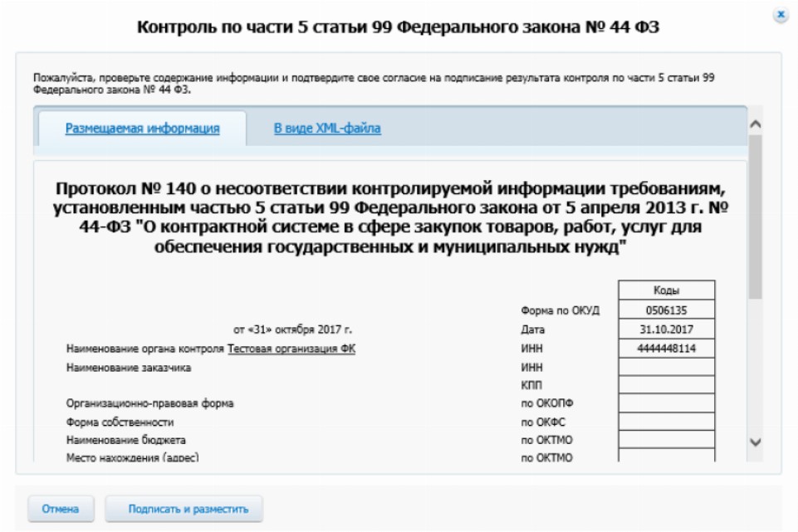Open the В виде XML-файла tab
This screenshot has height=532, width=798.
click(327, 129)
